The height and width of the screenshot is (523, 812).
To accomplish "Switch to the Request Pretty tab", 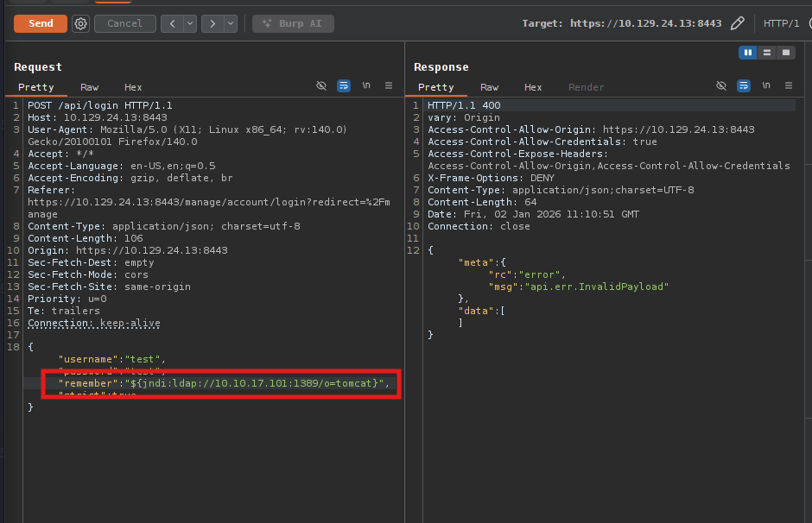I will [x=35, y=87].
